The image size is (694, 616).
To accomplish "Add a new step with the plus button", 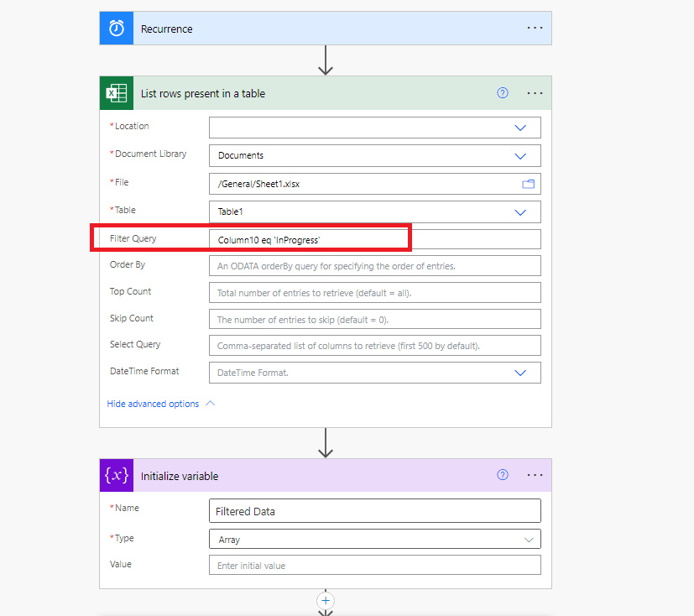I will (x=326, y=601).
